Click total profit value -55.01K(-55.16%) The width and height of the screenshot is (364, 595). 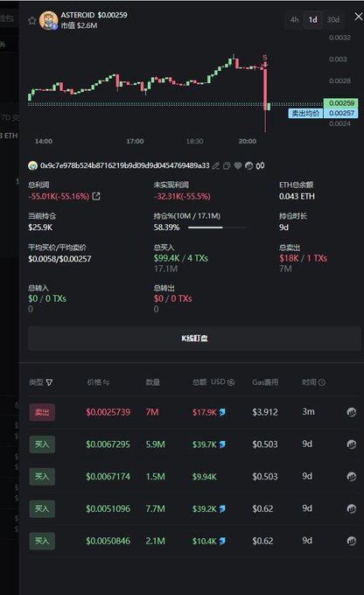[59, 197]
